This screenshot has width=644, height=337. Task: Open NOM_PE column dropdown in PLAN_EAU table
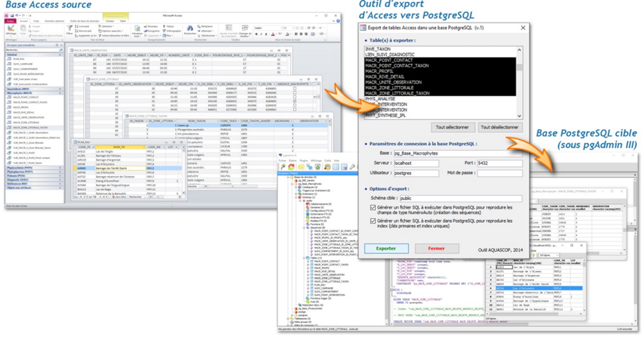[144, 147]
